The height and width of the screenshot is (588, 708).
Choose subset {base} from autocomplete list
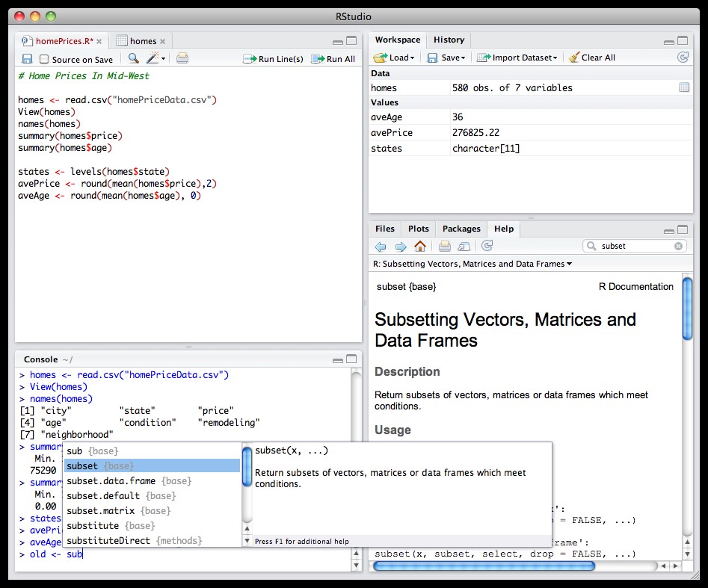click(153, 465)
